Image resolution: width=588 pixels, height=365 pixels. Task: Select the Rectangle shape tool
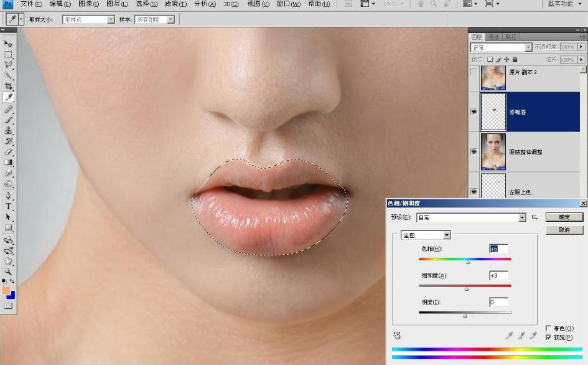coord(8,227)
